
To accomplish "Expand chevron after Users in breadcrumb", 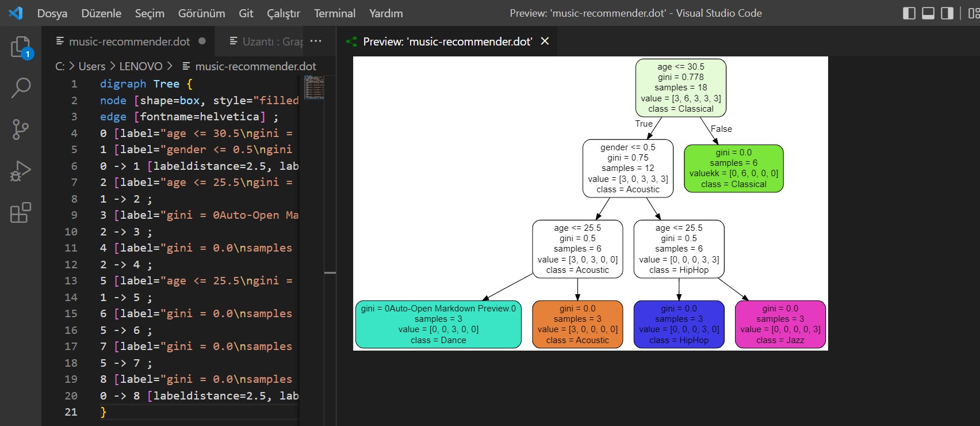I will pos(113,66).
